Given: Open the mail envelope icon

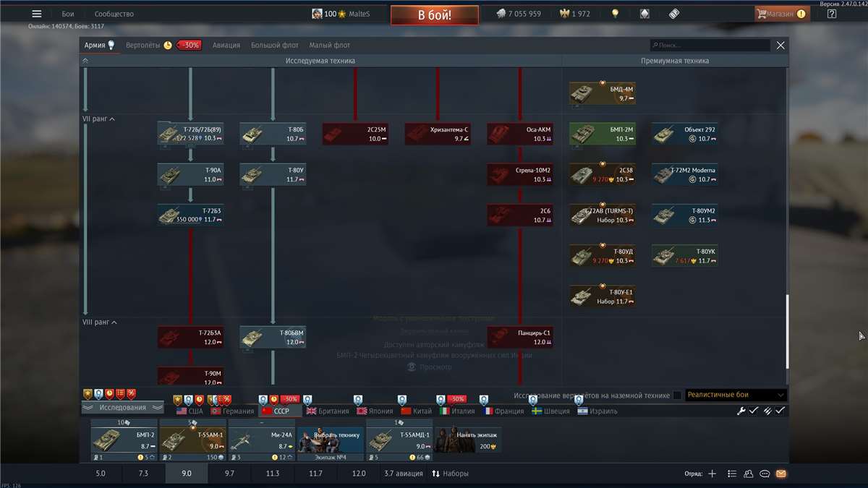Looking at the screenshot, I should (780, 474).
